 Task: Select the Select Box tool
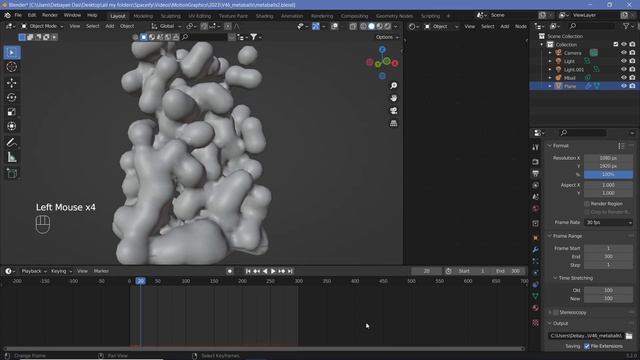12,53
